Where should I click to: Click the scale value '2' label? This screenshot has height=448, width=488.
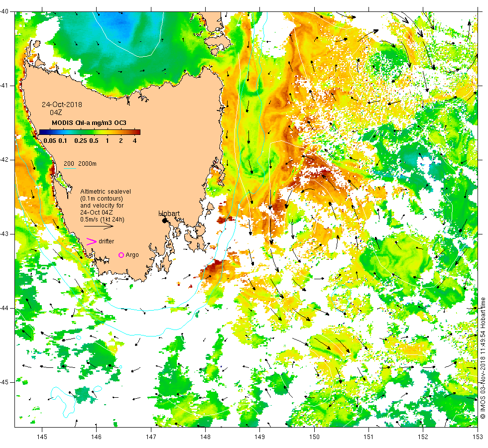pos(121,140)
